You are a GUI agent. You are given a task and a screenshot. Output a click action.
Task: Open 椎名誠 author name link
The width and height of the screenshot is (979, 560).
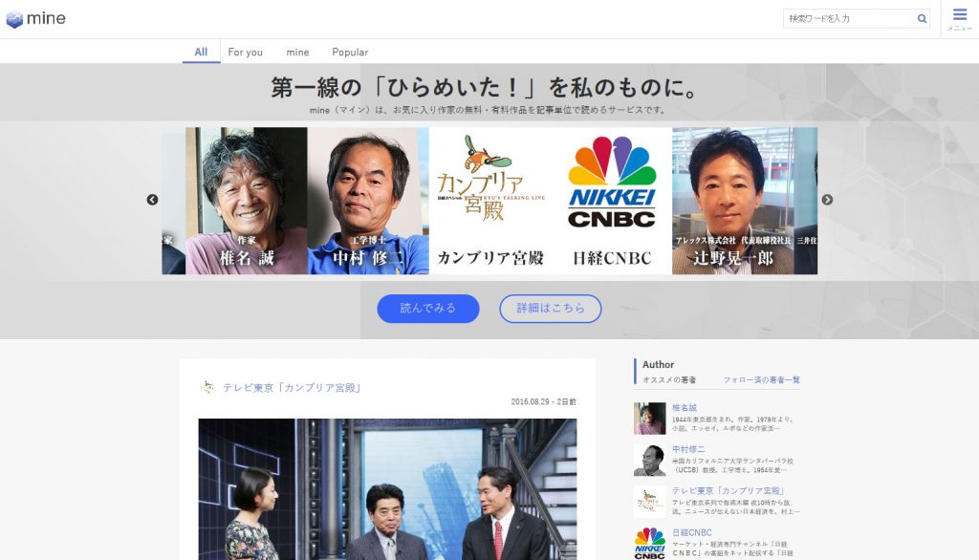685,408
